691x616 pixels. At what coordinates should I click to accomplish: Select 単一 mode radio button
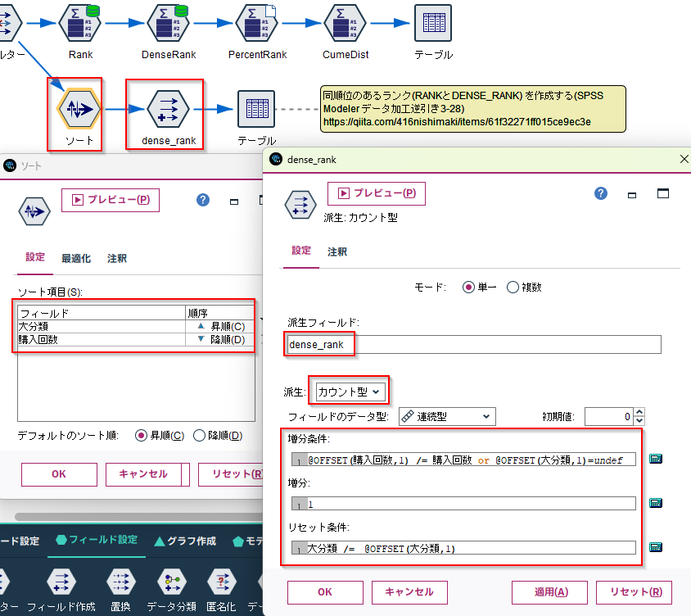(468, 288)
